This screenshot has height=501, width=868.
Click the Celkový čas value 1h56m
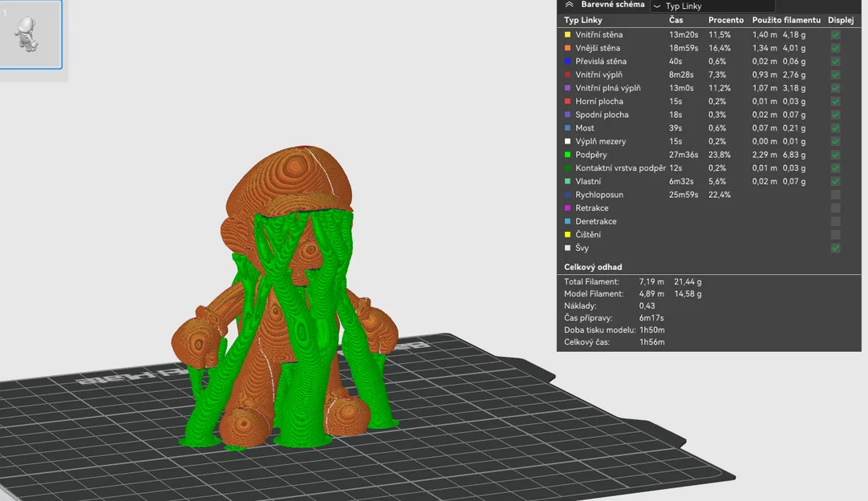[652, 342]
